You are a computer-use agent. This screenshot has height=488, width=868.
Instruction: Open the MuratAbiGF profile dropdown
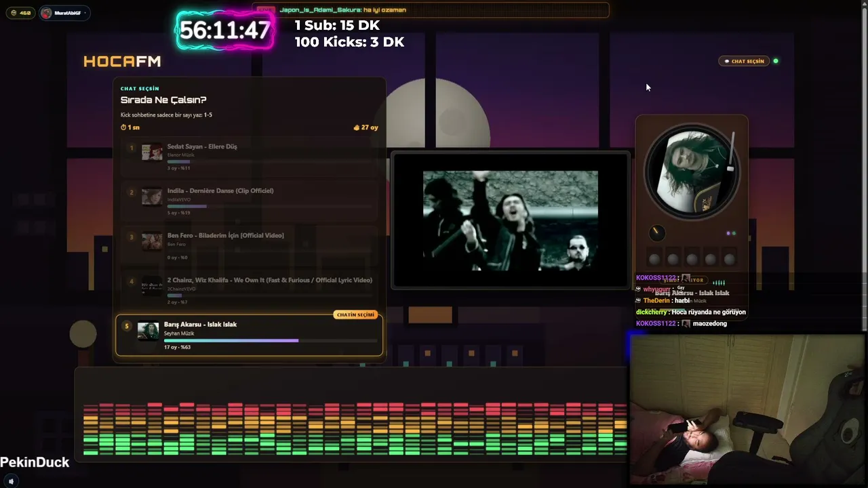(64, 13)
